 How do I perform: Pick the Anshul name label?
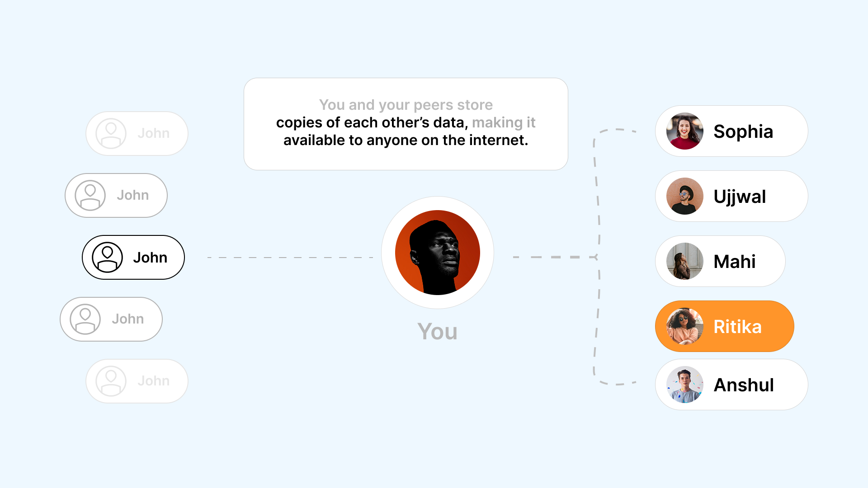click(x=744, y=385)
